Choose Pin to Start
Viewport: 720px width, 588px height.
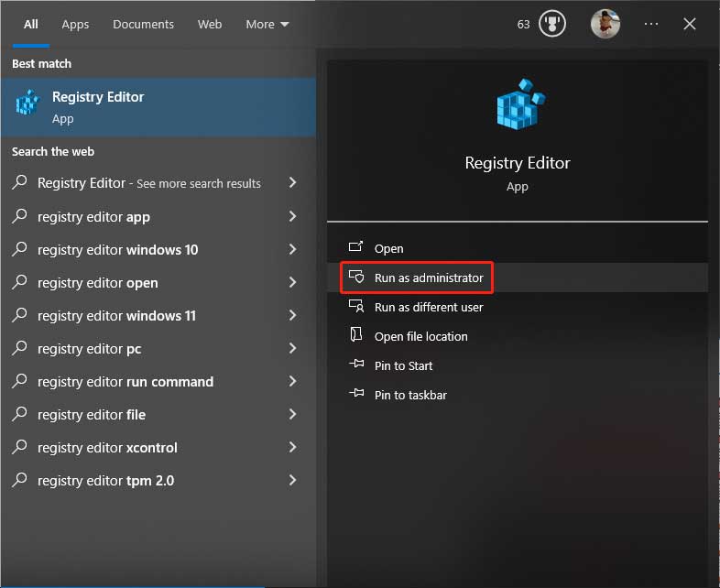[x=518, y=365]
